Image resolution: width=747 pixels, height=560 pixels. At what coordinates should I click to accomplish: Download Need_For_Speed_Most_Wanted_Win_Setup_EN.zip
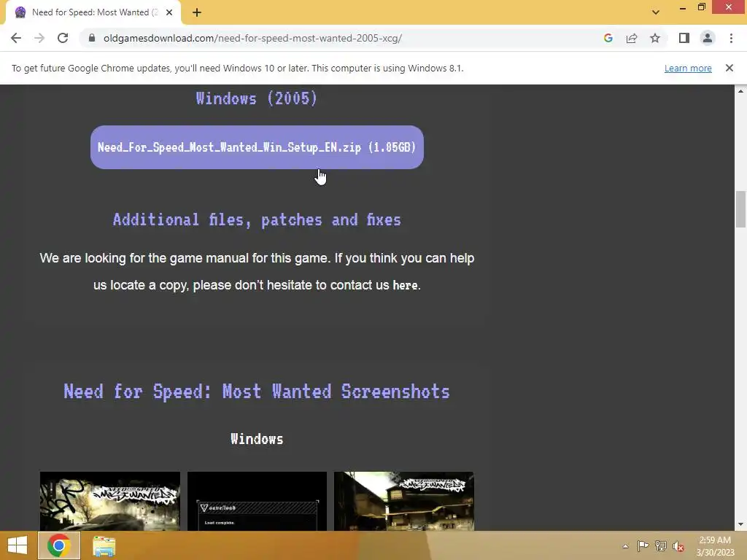click(257, 147)
